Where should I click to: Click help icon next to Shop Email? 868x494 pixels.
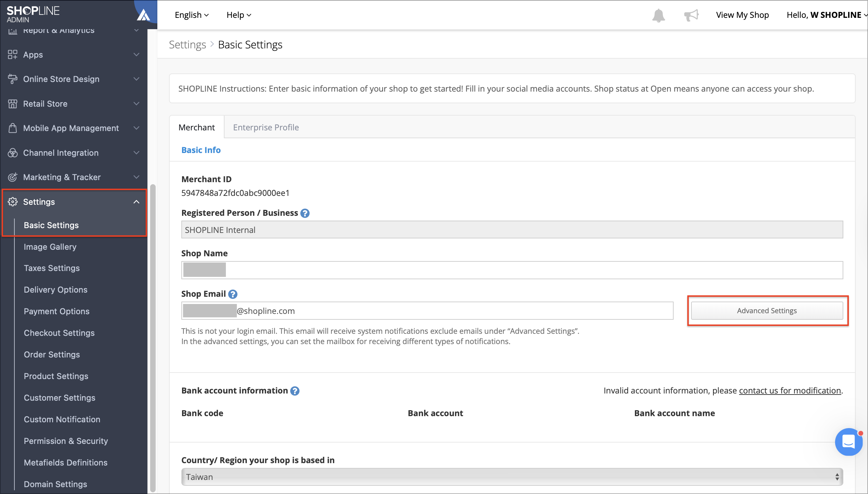point(233,294)
